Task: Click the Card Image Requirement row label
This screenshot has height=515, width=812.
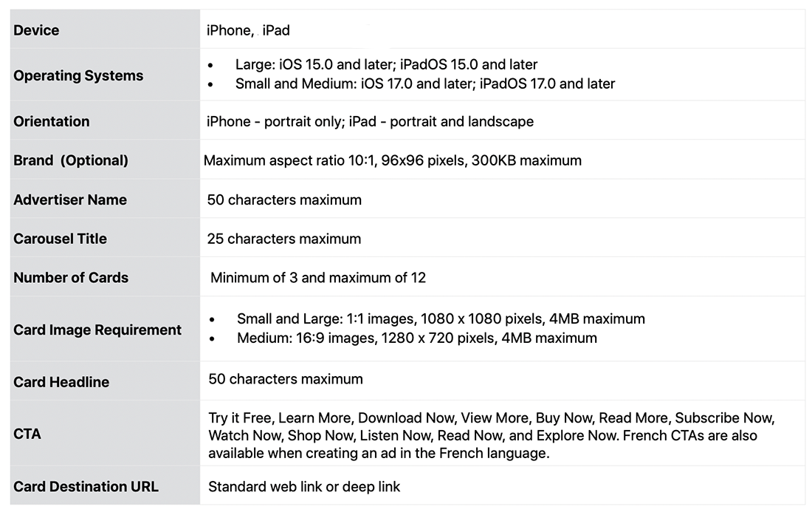Action: click(x=97, y=330)
